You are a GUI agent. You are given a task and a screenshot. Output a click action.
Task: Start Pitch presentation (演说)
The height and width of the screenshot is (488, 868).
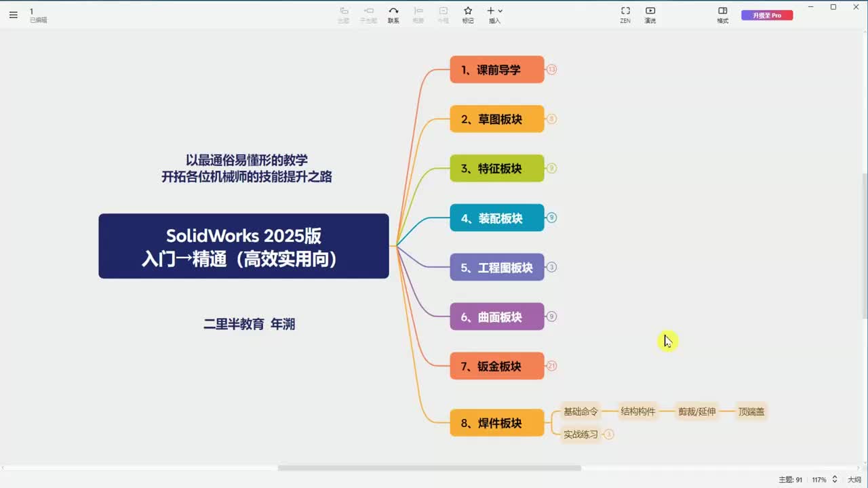650,14
